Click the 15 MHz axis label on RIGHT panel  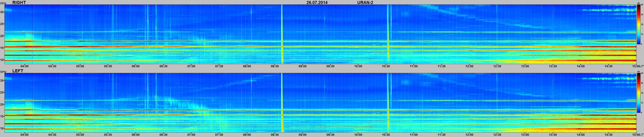2,48
